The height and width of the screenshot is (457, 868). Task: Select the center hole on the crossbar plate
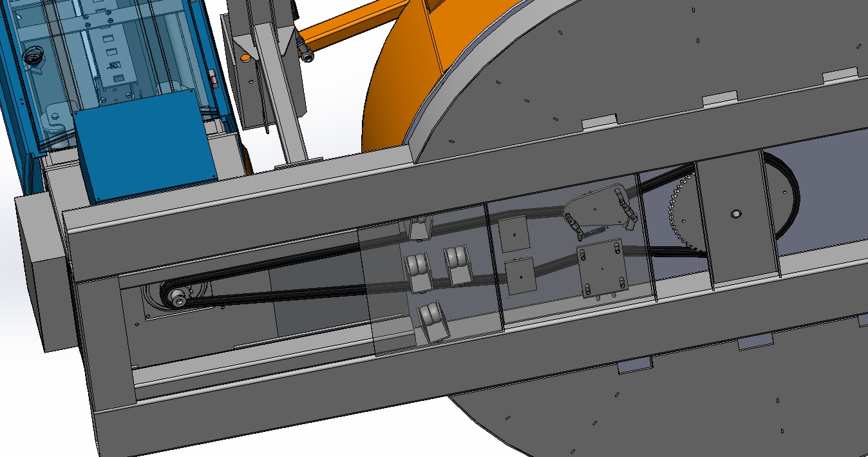click(x=736, y=213)
